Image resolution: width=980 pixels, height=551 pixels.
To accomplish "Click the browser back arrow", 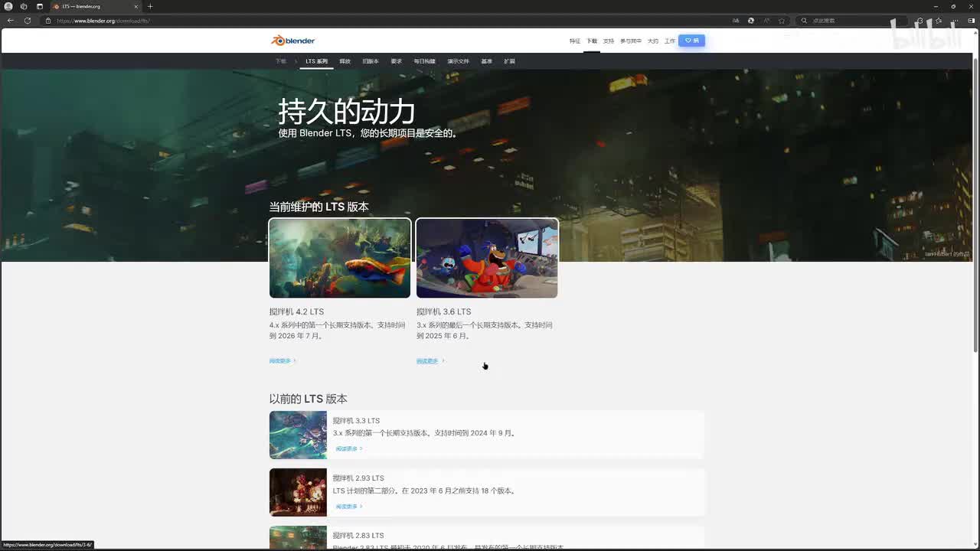I will click(x=10, y=21).
